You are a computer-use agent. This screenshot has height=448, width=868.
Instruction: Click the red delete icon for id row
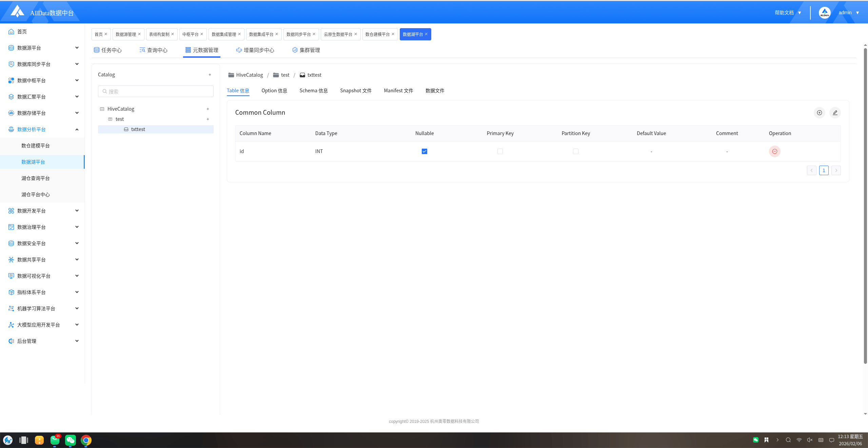(774, 151)
